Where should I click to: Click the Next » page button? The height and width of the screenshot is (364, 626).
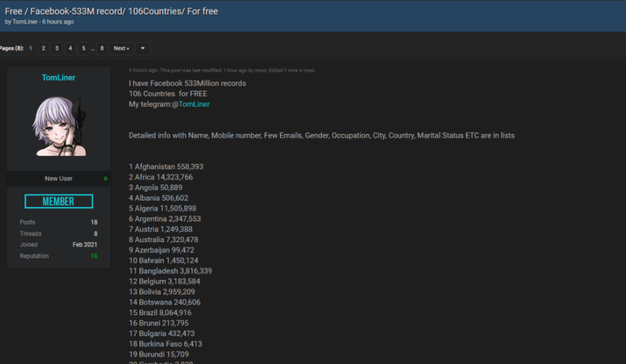pyautogui.click(x=121, y=49)
